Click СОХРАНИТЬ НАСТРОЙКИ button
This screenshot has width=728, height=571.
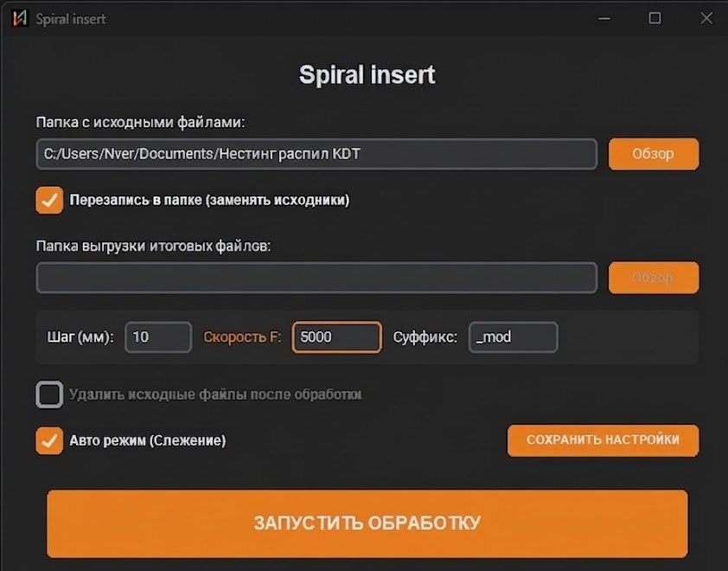click(603, 440)
